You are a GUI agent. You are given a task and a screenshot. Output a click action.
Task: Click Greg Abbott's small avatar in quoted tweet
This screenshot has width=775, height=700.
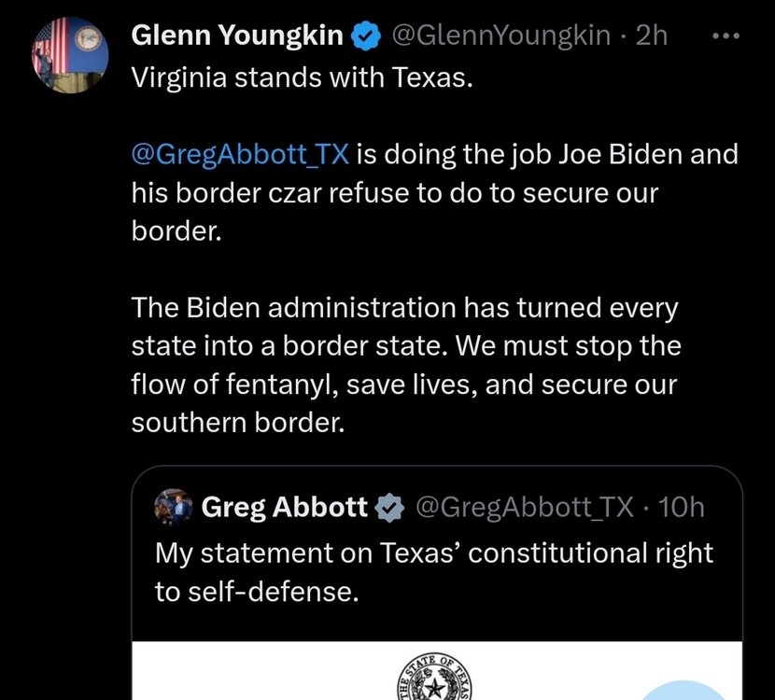175,507
